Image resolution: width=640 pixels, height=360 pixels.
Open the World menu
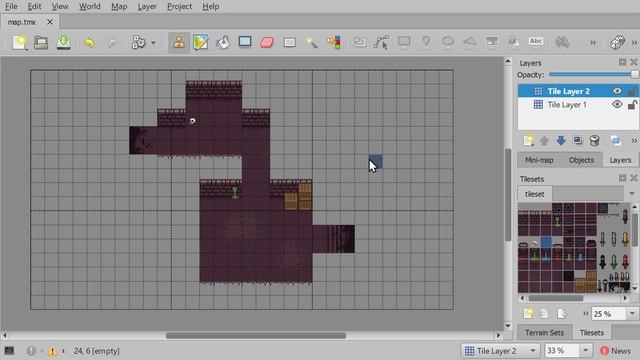89,7
